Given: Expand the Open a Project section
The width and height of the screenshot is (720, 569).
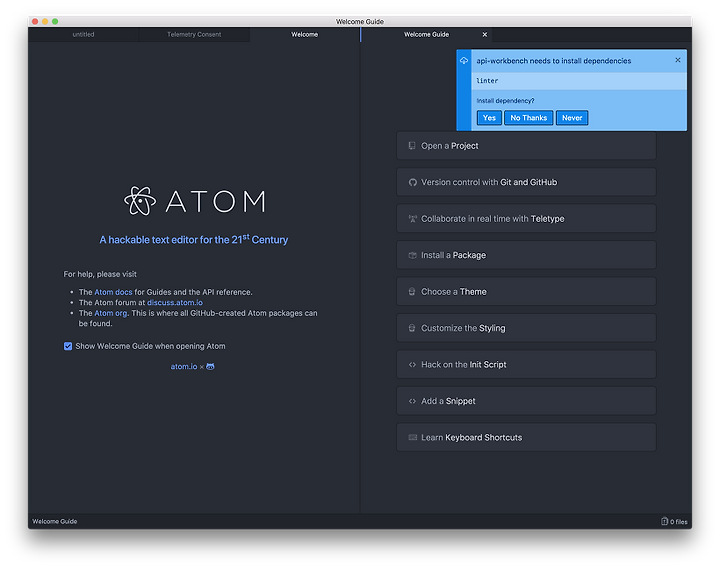Looking at the screenshot, I should click(x=526, y=146).
